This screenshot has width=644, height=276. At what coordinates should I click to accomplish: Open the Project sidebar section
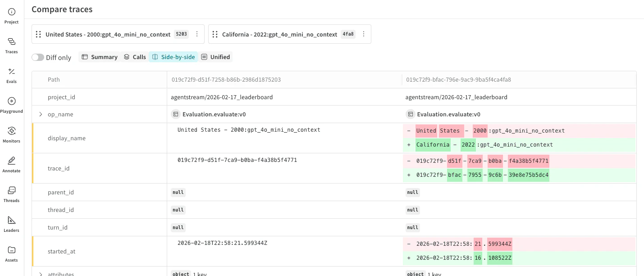click(12, 16)
